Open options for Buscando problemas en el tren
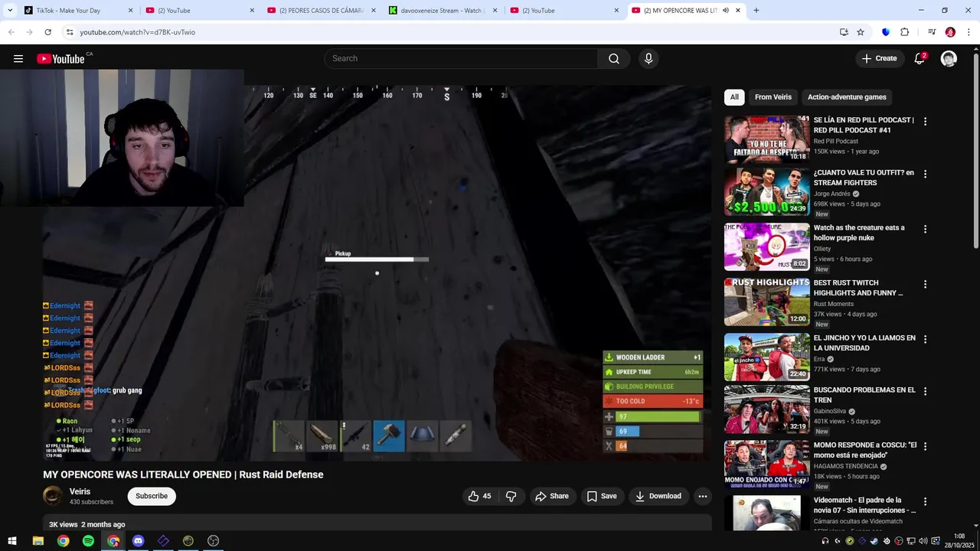The width and height of the screenshot is (980, 551). click(x=925, y=391)
